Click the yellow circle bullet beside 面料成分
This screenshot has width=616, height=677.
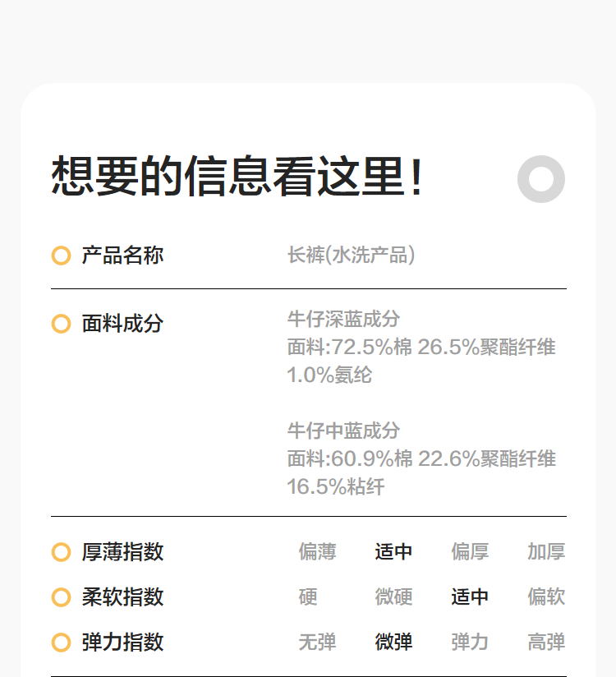pyautogui.click(x=61, y=324)
